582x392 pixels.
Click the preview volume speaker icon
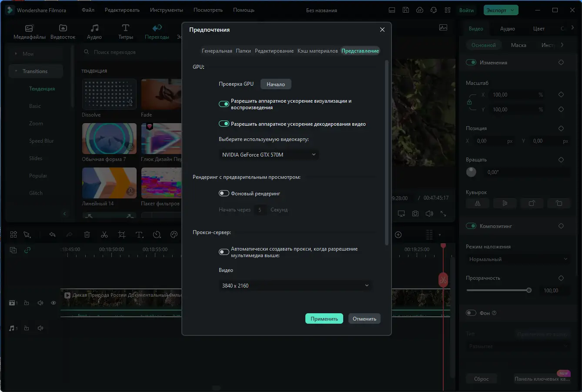coord(429,214)
